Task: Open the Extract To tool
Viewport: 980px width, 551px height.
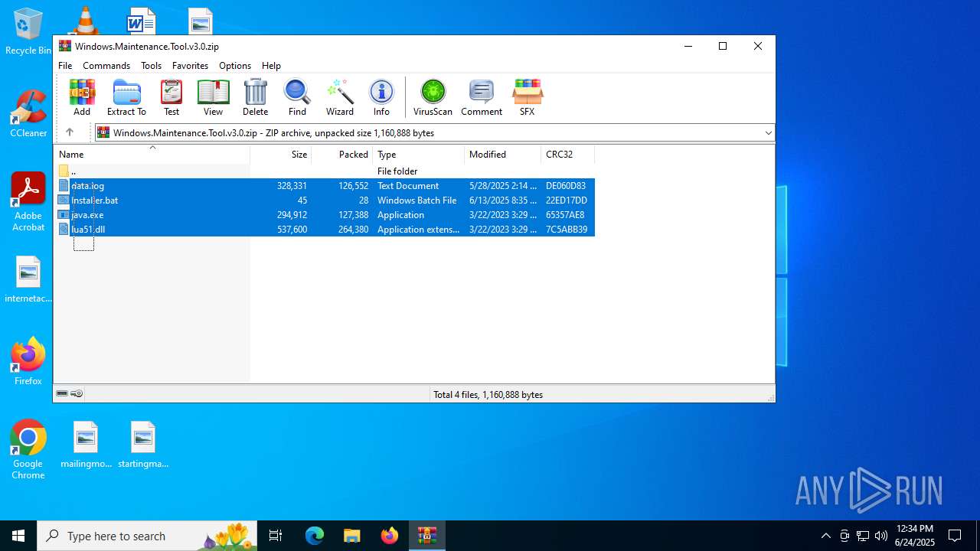Action: [126, 97]
